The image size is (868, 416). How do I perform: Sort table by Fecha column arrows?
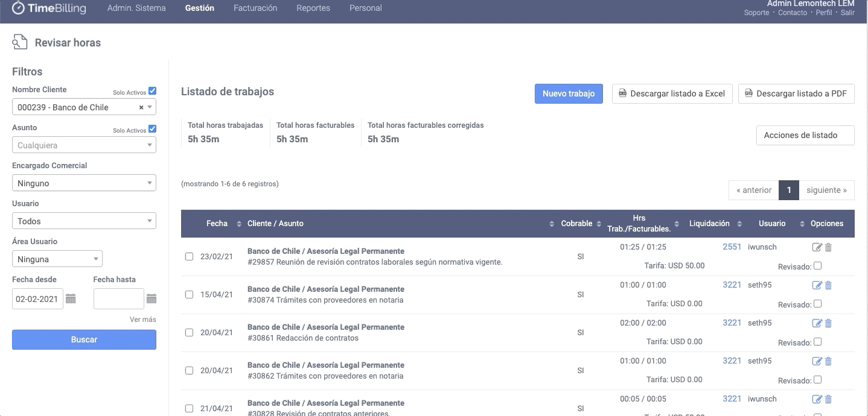coord(239,224)
